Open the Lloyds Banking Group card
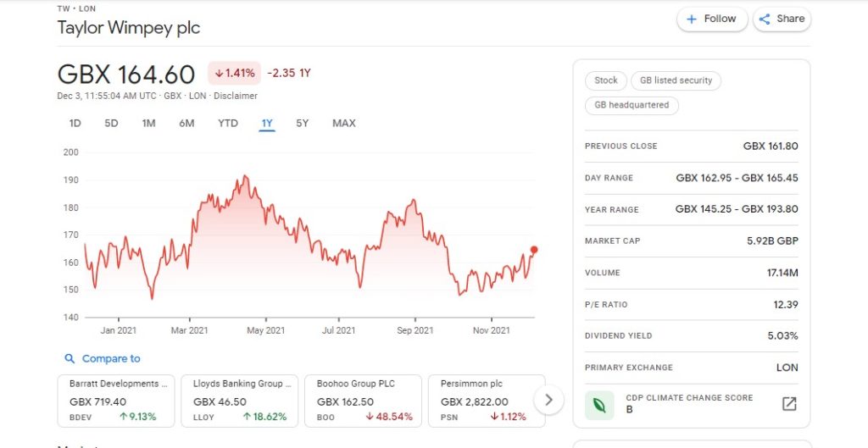The height and width of the screenshot is (448, 868). (239, 401)
